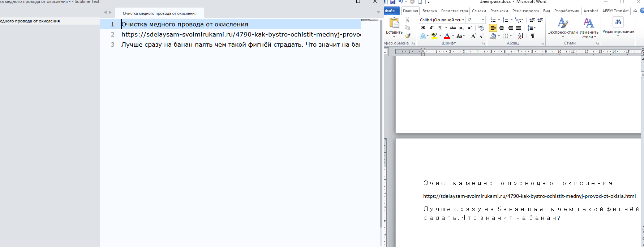Open the Calibri font name dropdown
Viewport: 644px width, 247px height.
pos(463,20)
